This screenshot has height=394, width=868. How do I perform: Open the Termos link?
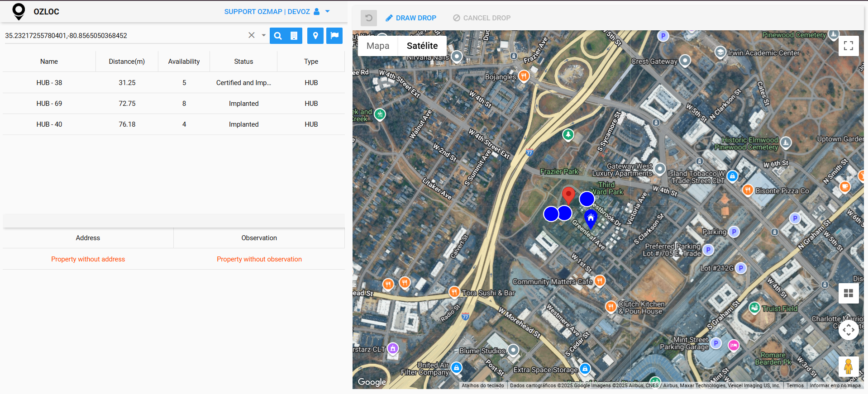[x=795, y=385]
